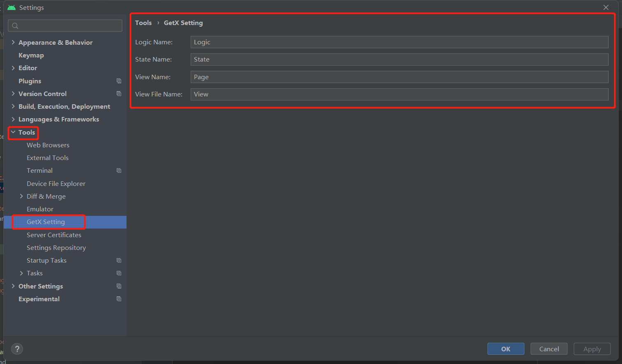Click the State Name input field
Viewport: 622px width, 364px height.
399,60
